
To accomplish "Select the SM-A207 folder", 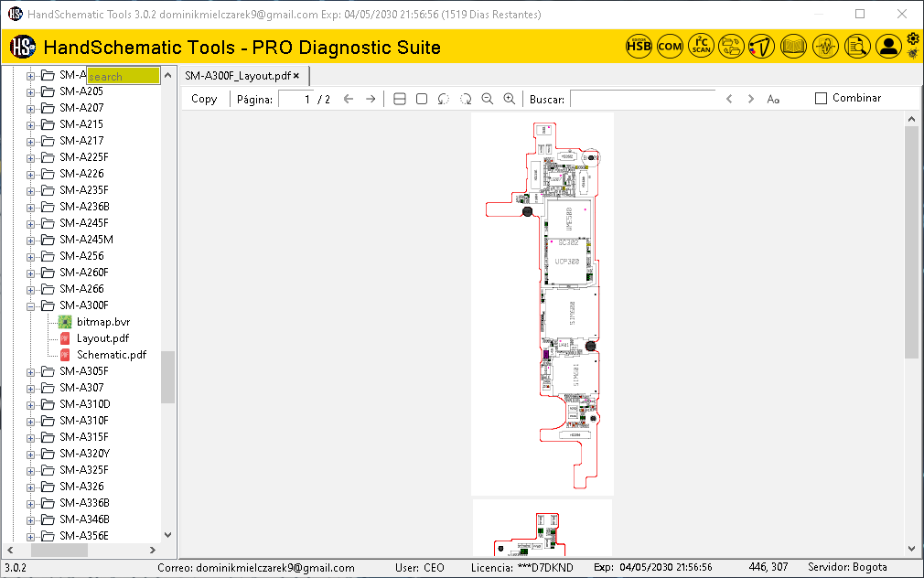I will [81, 108].
